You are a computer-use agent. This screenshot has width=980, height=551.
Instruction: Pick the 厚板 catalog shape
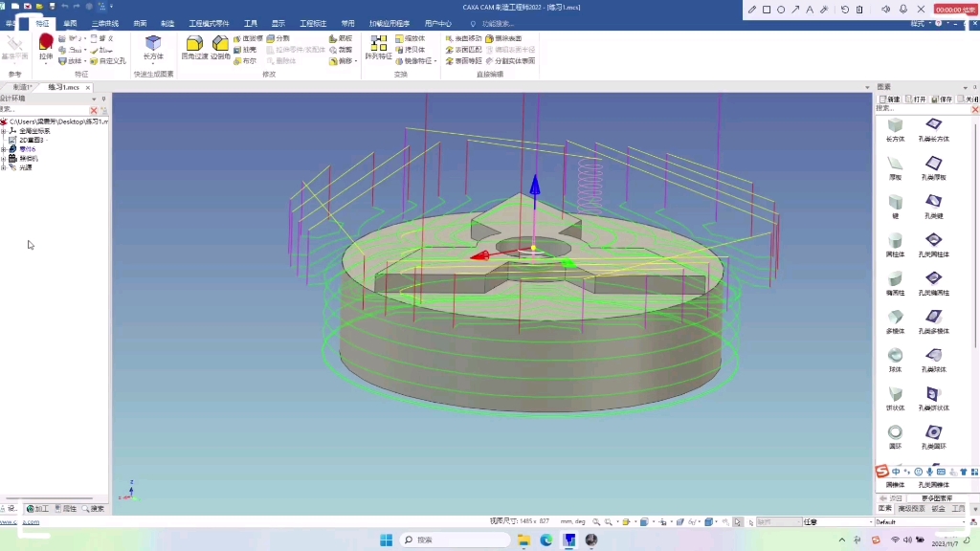click(895, 168)
